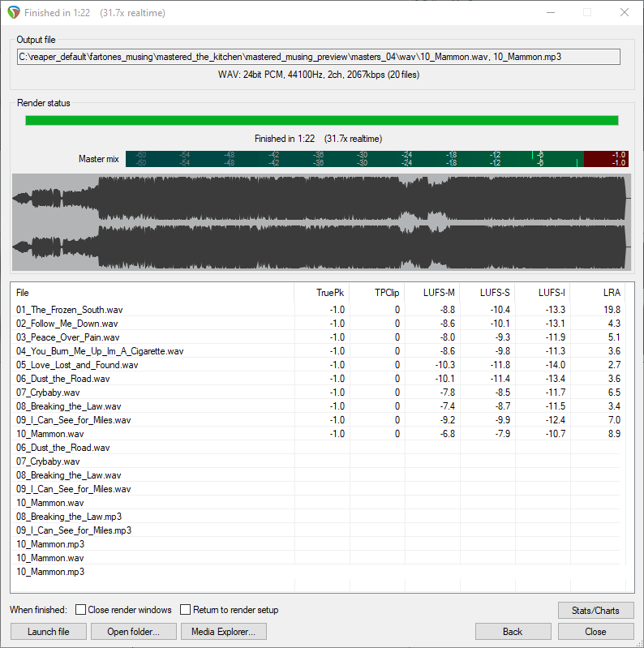Viewport: 644px width, 648px height.
Task: Open the Stats/Charts view
Action: coord(595,610)
